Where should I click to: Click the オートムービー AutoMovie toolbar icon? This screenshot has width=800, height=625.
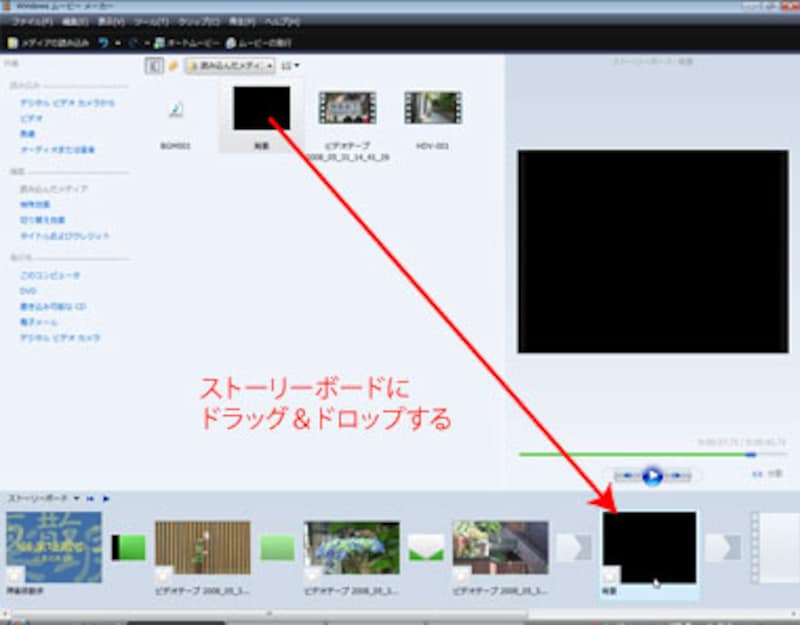coord(160,43)
